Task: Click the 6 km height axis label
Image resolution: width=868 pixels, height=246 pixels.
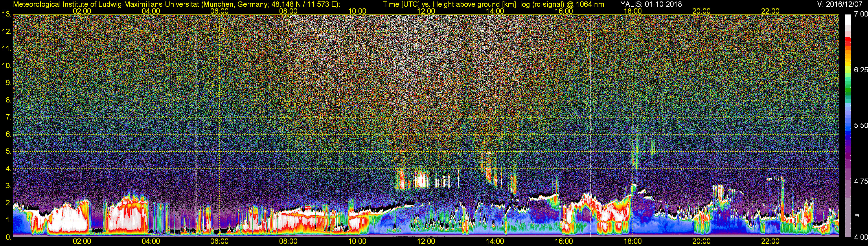Action: pyautogui.click(x=8, y=135)
